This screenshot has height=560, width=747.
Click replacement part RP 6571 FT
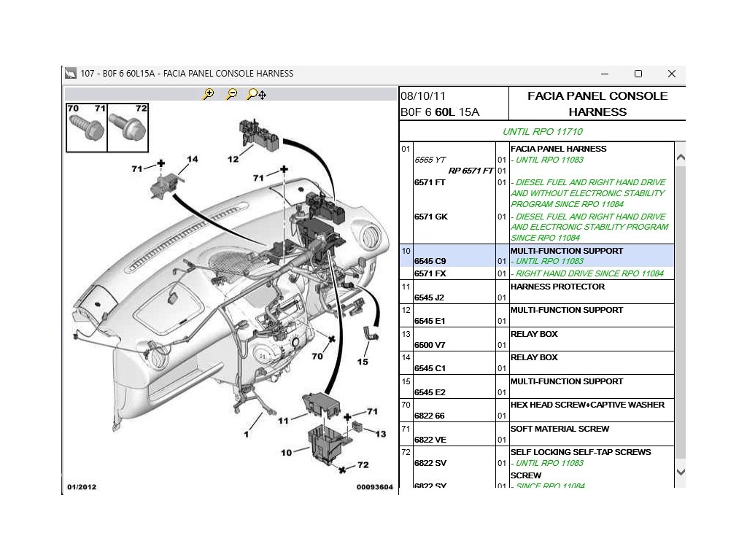click(471, 171)
